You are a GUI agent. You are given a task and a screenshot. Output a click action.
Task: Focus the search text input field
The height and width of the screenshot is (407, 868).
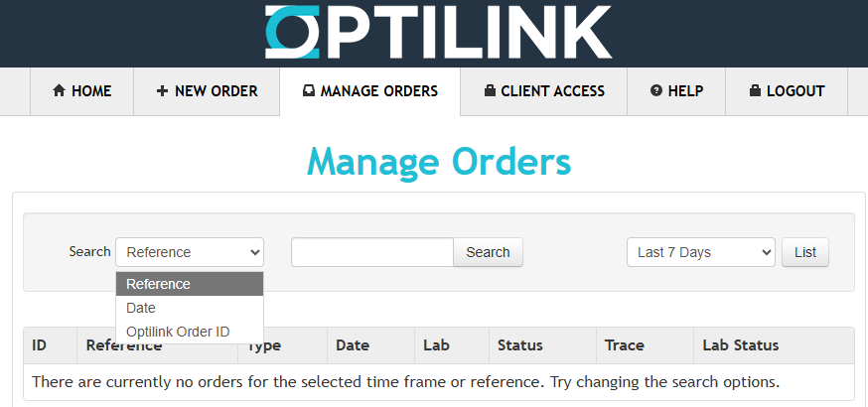tap(372, 252)
